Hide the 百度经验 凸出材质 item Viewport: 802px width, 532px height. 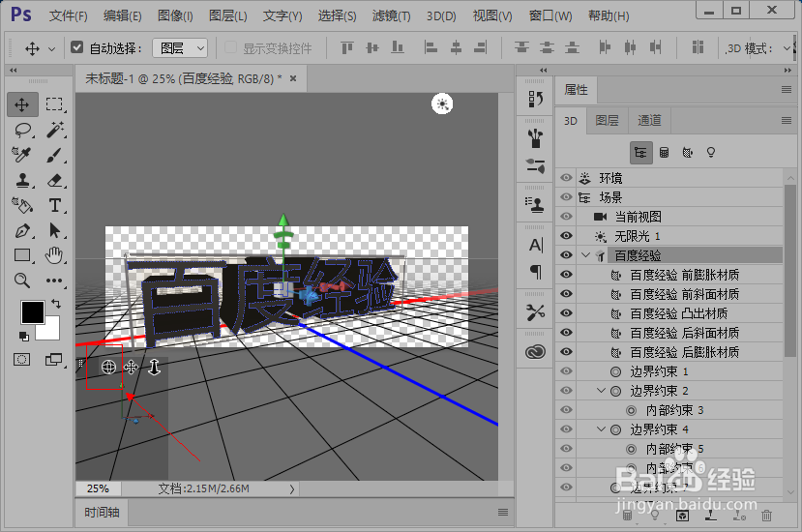566,313
